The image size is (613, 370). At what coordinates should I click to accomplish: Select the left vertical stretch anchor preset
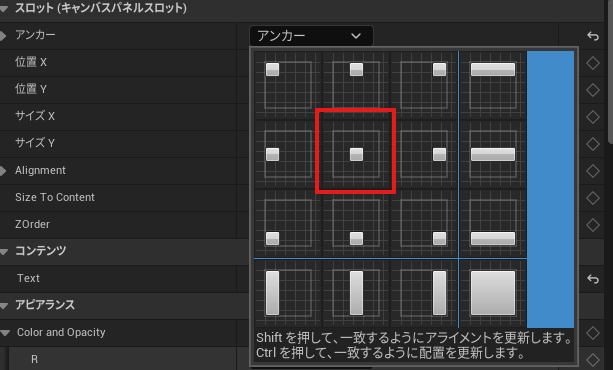(288, 293)
